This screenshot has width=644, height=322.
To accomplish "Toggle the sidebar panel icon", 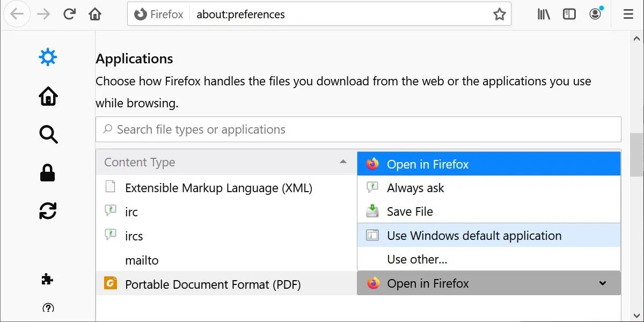I will coord(569,14).
